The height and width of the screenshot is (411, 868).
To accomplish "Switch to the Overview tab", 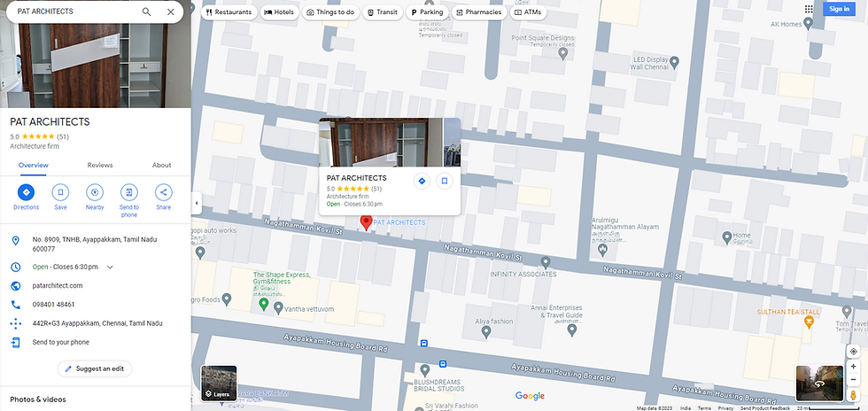I will pos(34,165).
